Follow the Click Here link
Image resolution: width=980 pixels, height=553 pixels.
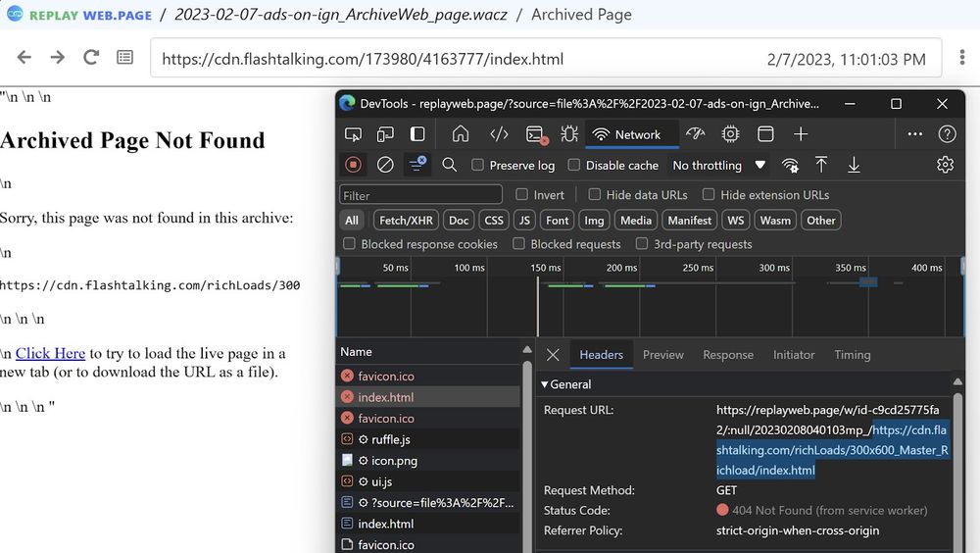(x=50, y=354)
